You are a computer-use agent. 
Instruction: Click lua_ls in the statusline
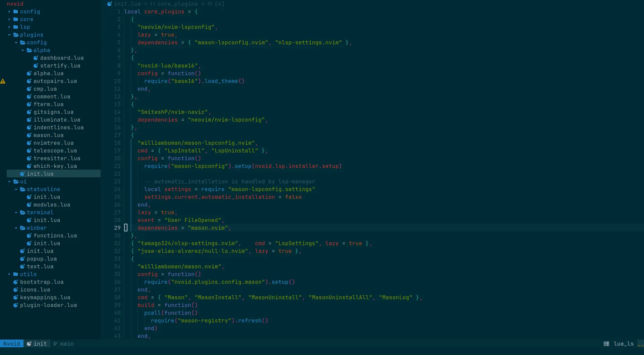click(x=624, y=344)
